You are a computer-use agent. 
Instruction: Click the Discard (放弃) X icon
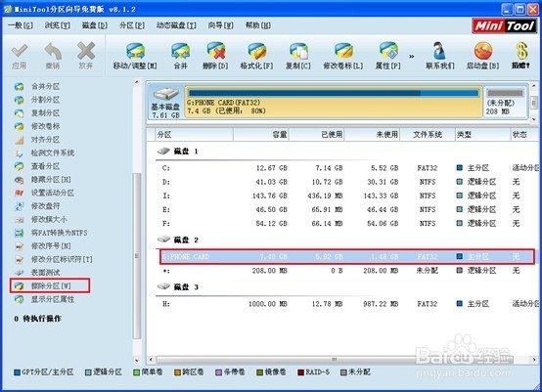pyautogui.click(x=86, y=51)
